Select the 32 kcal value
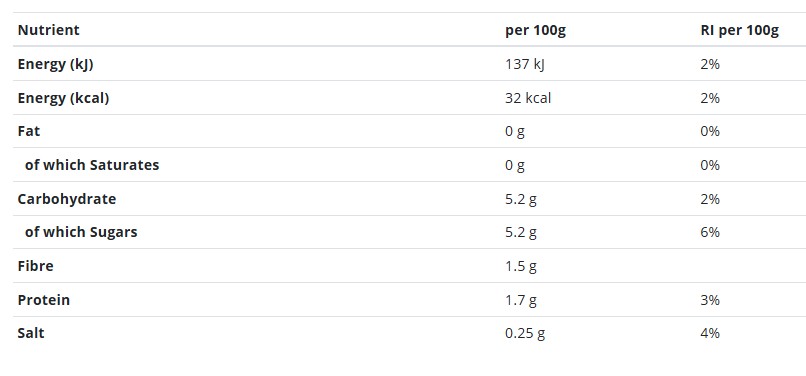The height and width of the screenshot is (376, 806). point(528,98)
